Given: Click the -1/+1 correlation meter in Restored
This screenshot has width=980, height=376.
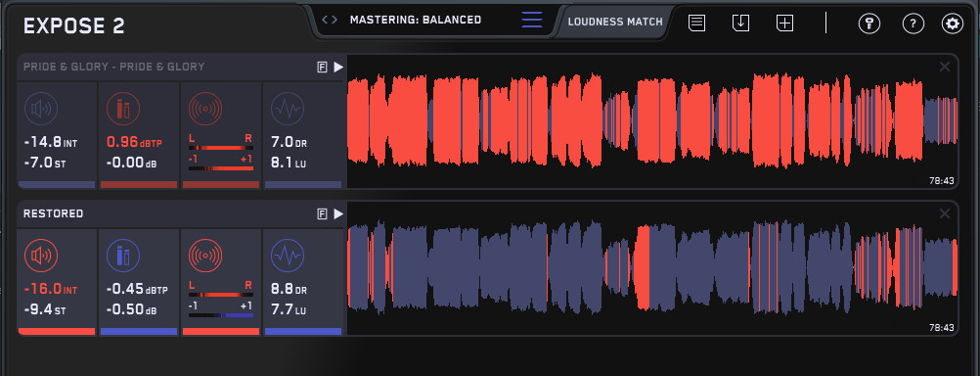Looking at the screenshot, I should 221,315.
